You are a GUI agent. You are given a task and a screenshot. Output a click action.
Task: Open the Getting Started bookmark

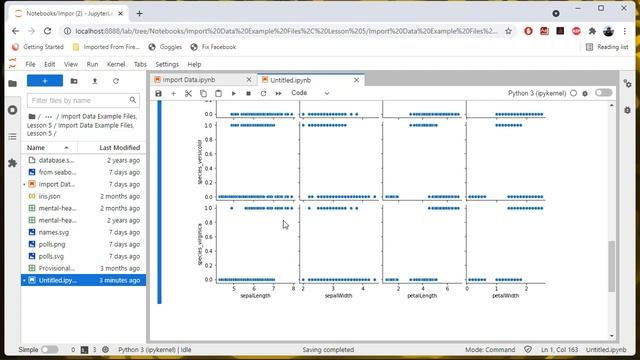click(38, 47)
